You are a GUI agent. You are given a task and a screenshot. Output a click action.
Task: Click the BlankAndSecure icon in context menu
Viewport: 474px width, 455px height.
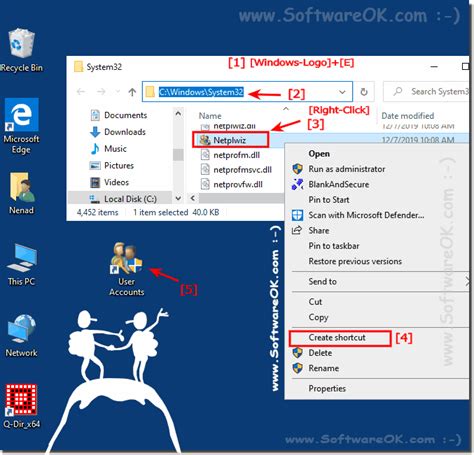coord(297,184)
